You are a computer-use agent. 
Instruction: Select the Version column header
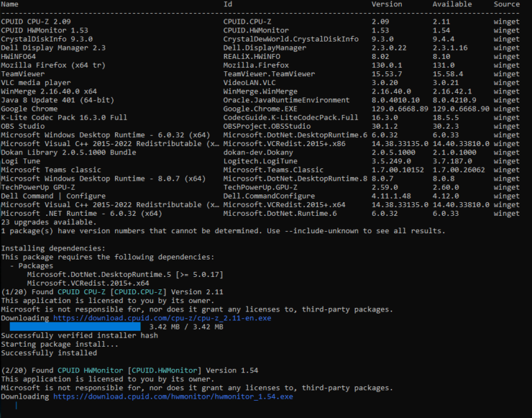click(x=387, y=4)
